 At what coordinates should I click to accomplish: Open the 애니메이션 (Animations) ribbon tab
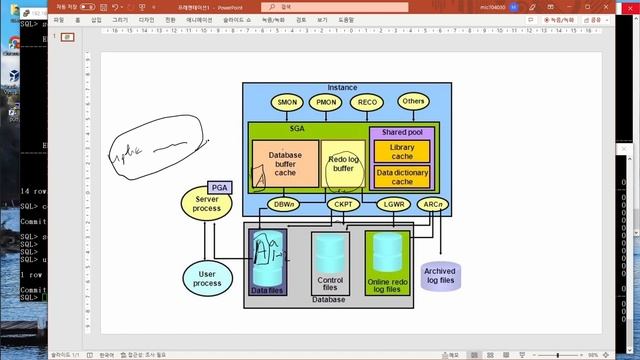coord(199,20)
